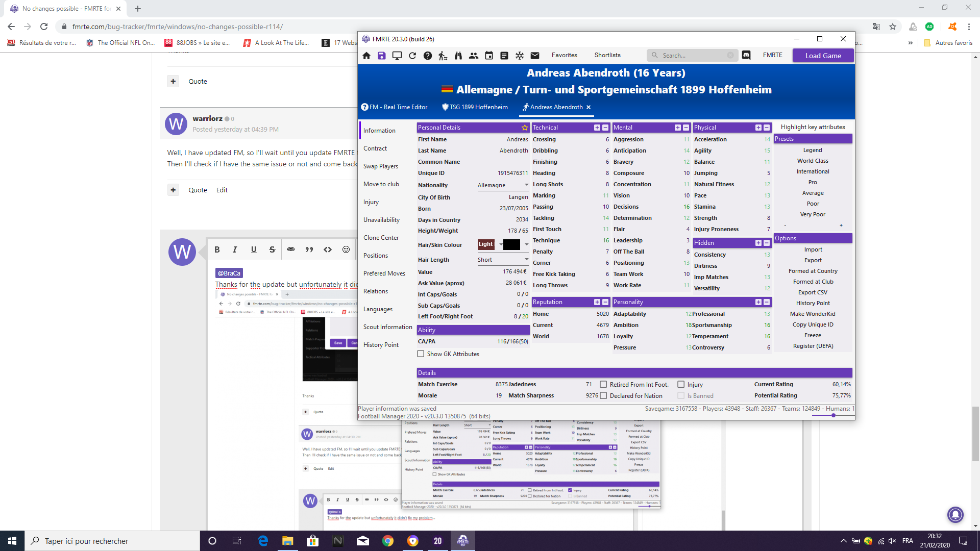Click the snowflake freezer icon
980x551 pixels.
(x=520, y=56)
